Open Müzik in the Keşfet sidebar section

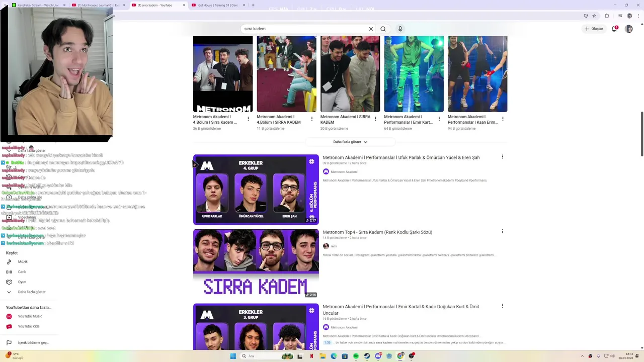23,262
